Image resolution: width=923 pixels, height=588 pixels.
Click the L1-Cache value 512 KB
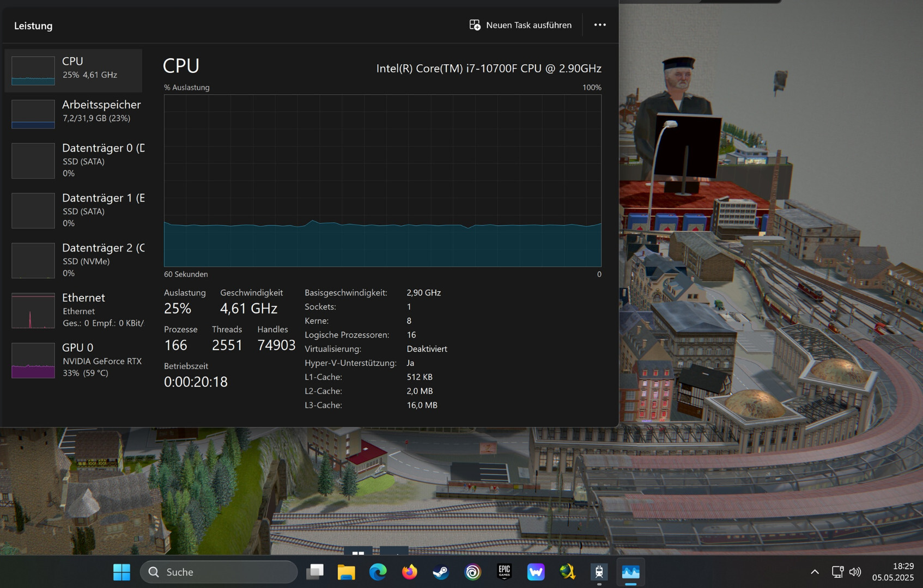coord(419,377)
